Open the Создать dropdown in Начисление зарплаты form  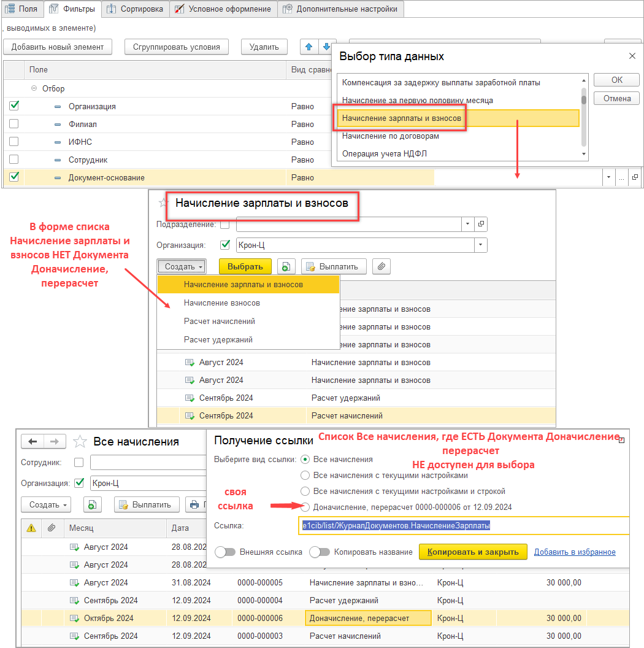click(x=182, y=266)
